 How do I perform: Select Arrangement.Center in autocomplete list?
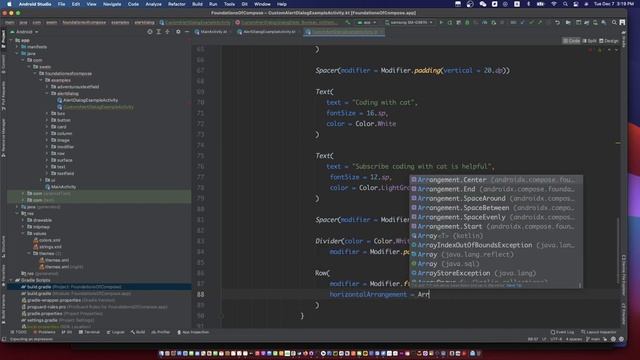tap(496, 180)
